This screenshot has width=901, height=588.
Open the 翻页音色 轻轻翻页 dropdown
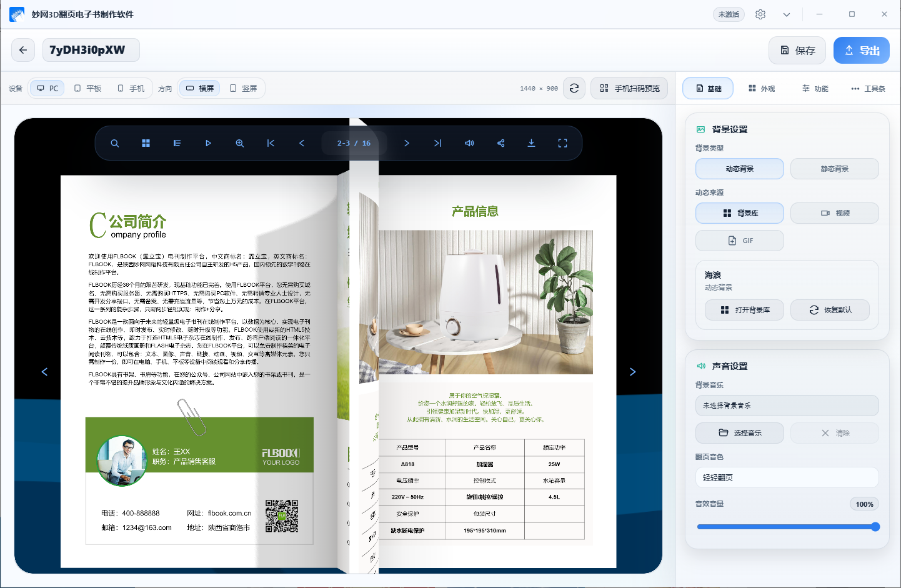787,477
